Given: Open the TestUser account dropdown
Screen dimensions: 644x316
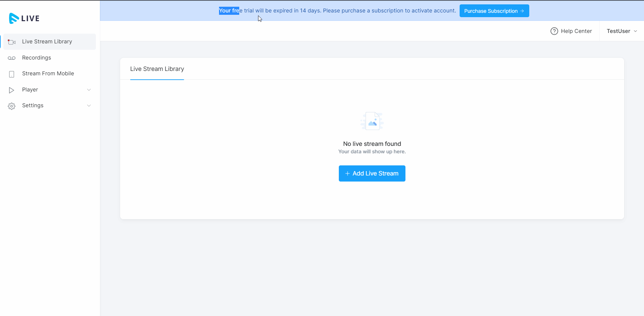Looking at the screenshot, I should pyautogui.click(x=622, y=31).
